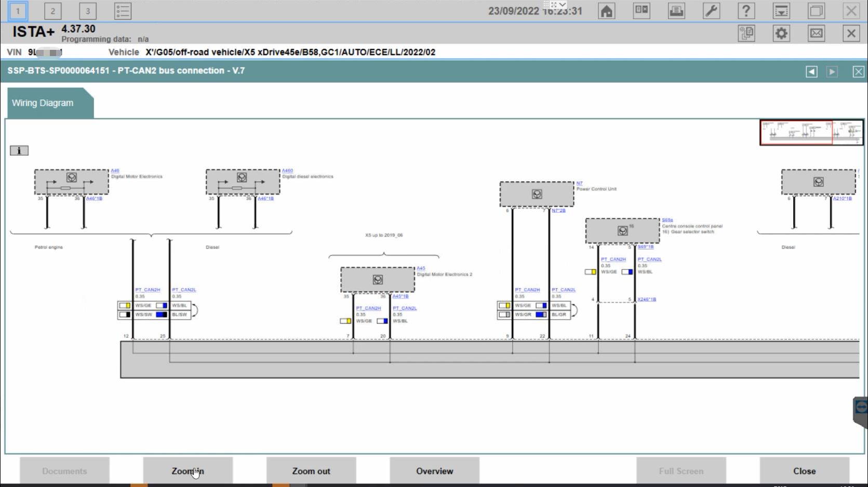868x487 pixels.
Task: Open the settings gear icon
Action: click(x=781, y=34)
